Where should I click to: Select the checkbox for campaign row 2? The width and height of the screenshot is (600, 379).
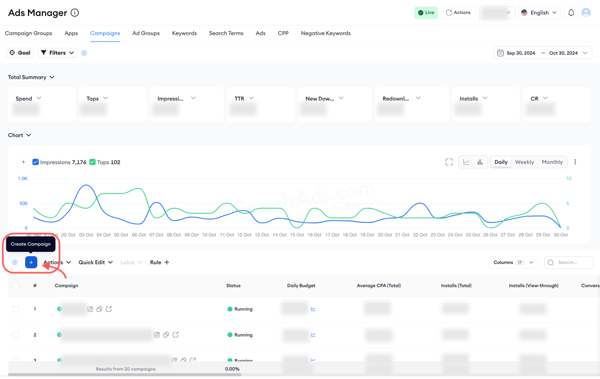click(16, 335)
